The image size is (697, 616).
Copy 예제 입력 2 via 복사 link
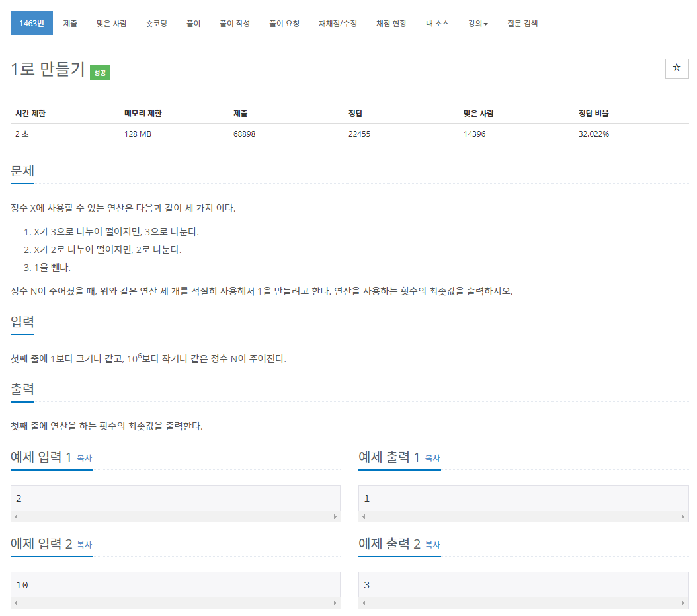tap(85, 545)
